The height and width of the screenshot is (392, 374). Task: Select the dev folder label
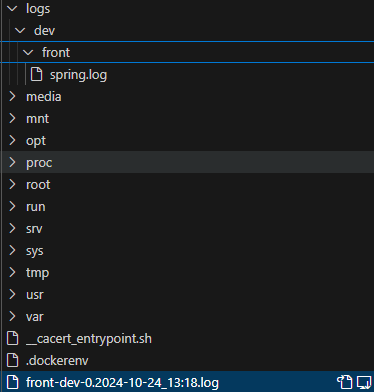(x=44, y=31)
